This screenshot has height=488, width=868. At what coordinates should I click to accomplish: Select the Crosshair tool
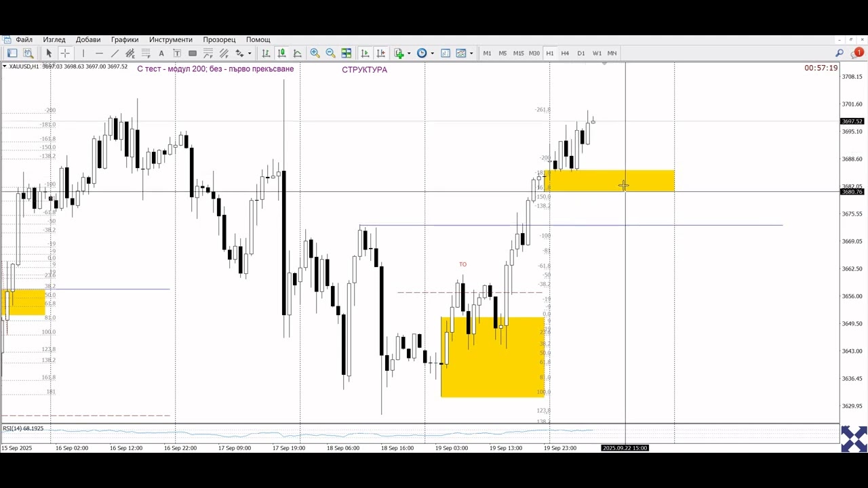65,53
